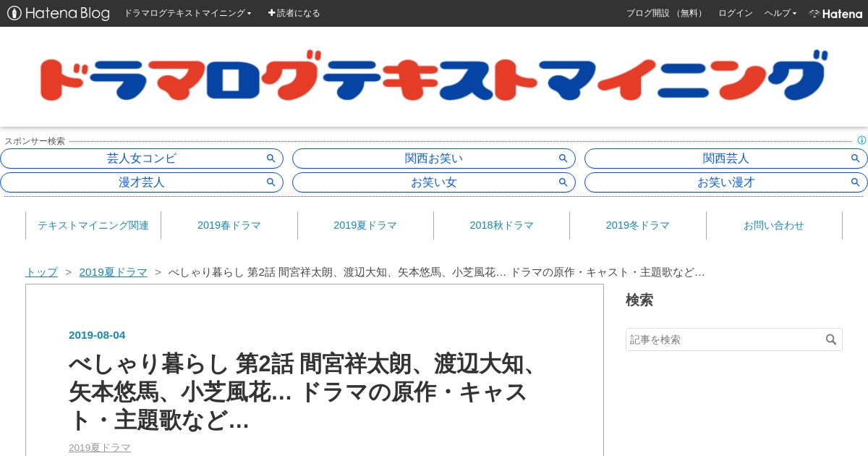Open the Hatena Blog logo link
This screenshot has width=868, height=456.
(x=59, y=13)
